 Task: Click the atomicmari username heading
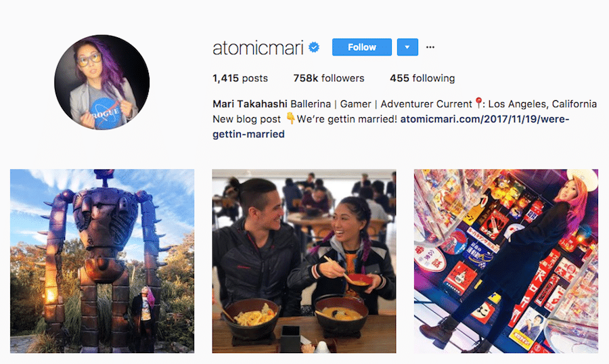tap(258, 47)
